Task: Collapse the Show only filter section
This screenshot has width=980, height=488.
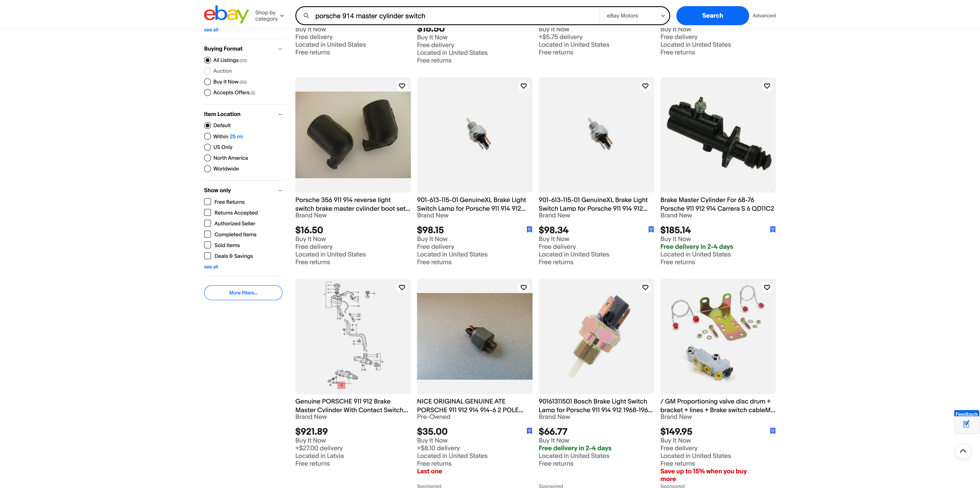Action: [x=280, y=191]
